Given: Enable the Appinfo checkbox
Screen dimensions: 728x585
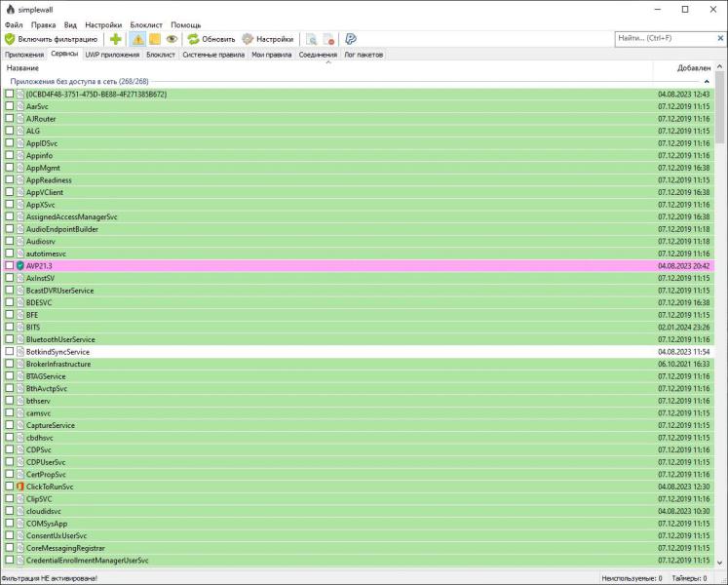Looking at the screenshot, I should point(10,155).
